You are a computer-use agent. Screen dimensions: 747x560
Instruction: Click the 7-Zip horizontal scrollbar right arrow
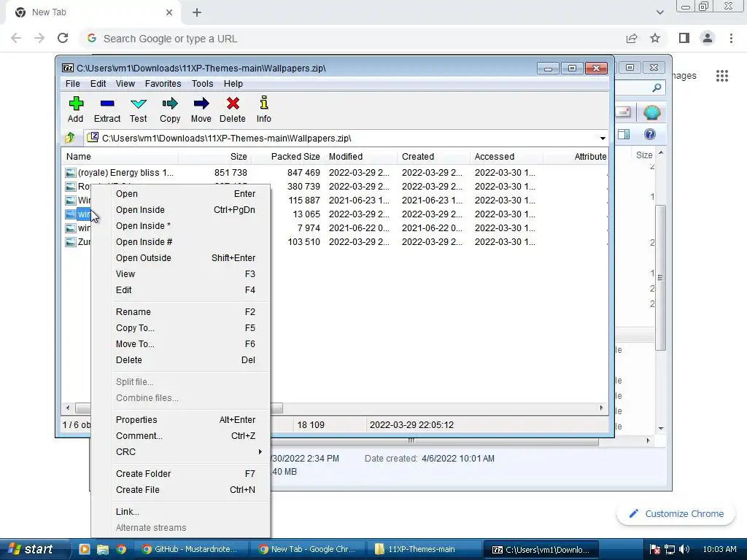pos(601,408)
